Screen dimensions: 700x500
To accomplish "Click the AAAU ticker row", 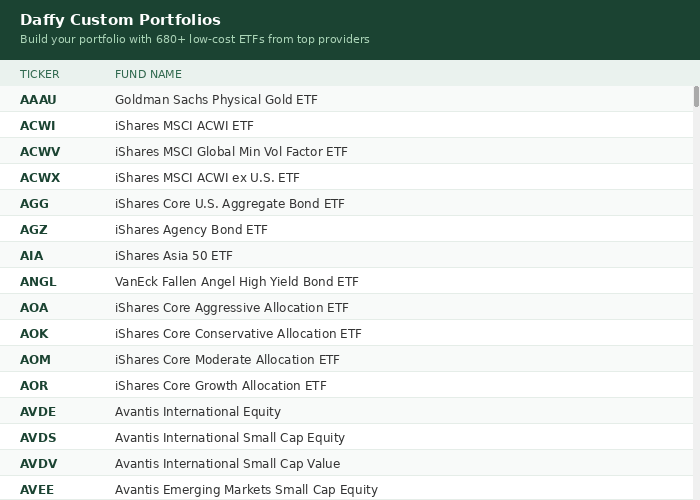I will [38, 100].
